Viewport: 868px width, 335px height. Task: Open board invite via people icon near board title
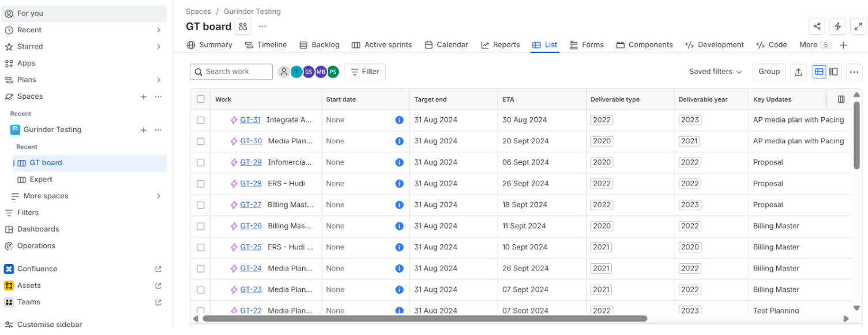coord(242,26)
